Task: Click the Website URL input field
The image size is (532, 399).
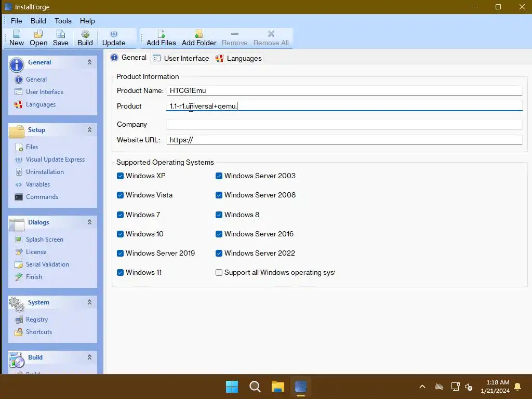Action: (x=344, y=140)
